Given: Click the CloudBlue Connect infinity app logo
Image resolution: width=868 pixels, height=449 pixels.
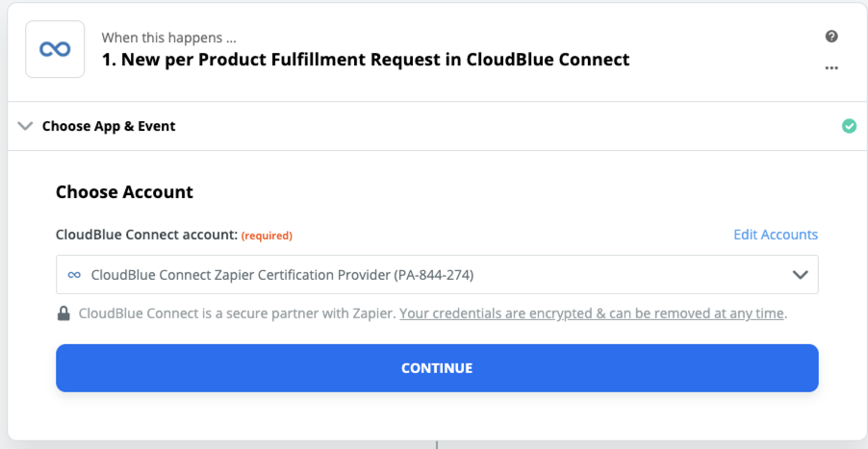Looking at the screenshot, I should [55, 49].
